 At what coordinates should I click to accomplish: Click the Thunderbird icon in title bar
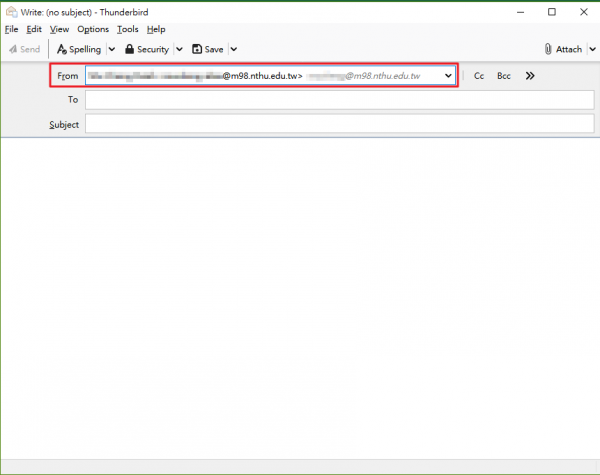pyautogui.click(x=10, y=12)
